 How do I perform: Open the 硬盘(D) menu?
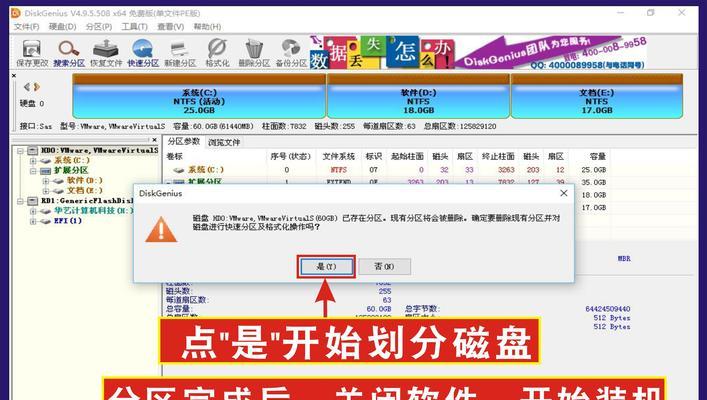pos(62,27)
